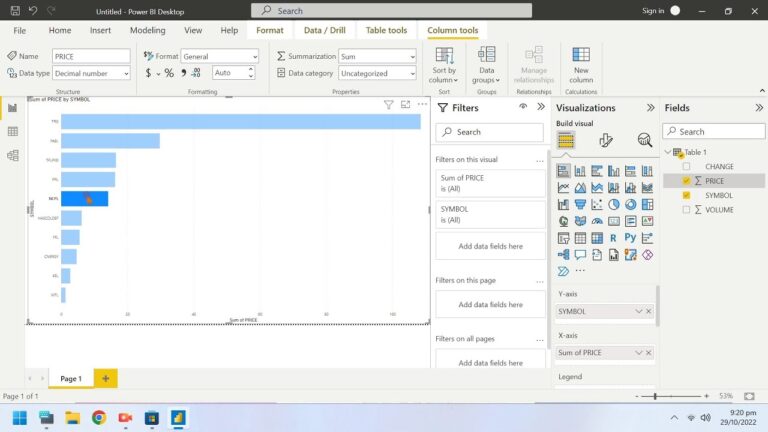
Task: Open the Format ribbon tab
Action: pos(270,30)
